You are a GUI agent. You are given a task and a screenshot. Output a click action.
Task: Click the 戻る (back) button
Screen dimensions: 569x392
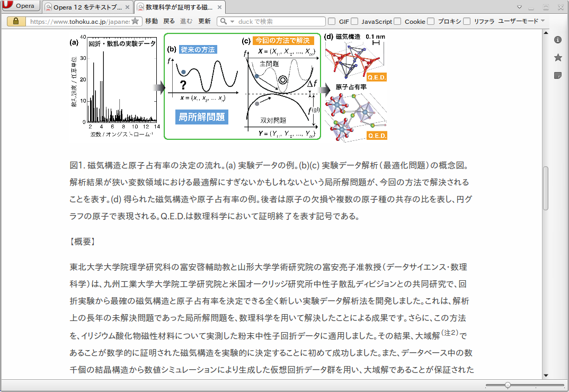point(168,21)
